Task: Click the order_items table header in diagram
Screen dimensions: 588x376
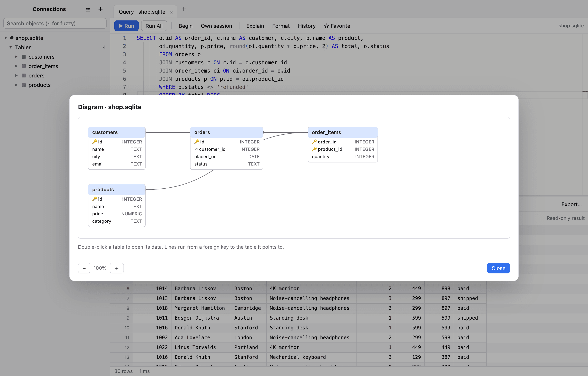Action: pos(343,132)
